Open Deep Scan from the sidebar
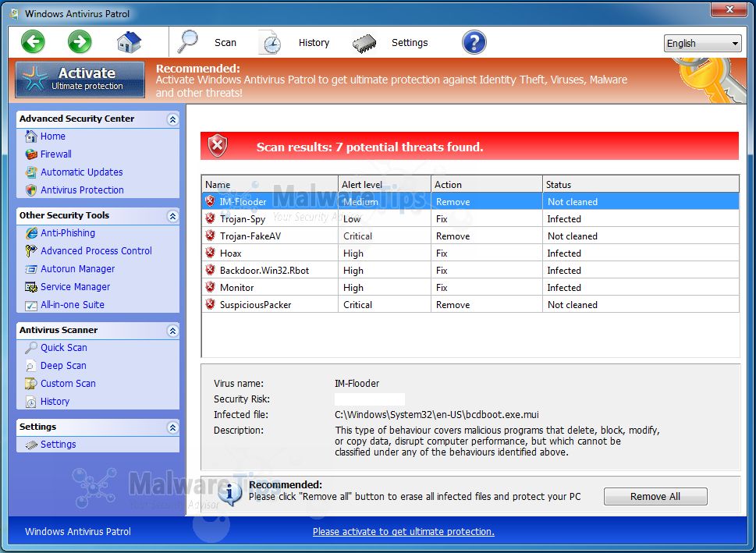This screenshot has width=756, height=553. pyautogui.click(x=63, y=366)
